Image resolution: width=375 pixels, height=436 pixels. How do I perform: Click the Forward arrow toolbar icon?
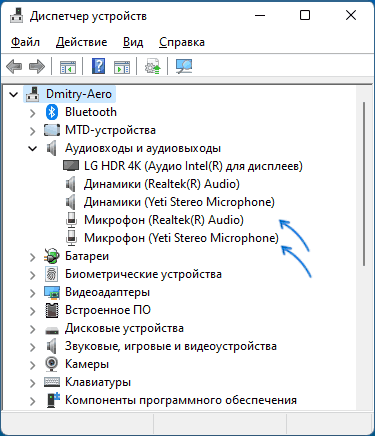click(37, 66)
